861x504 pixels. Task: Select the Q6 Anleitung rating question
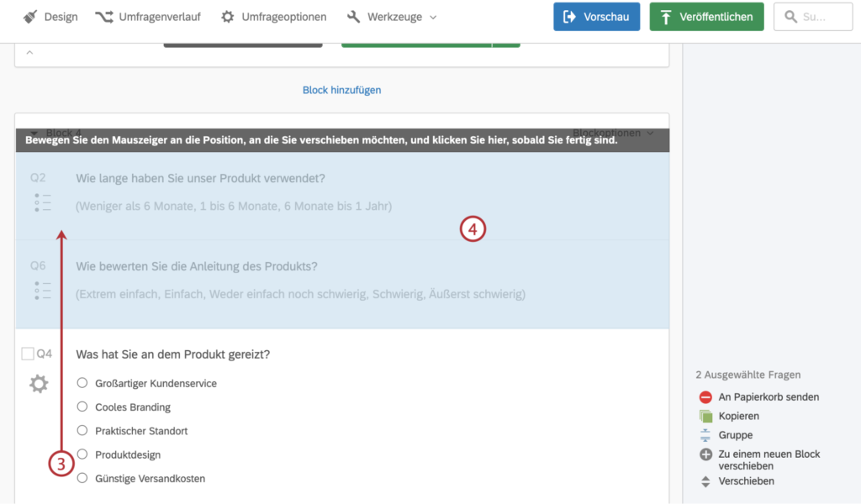(x=342, y=284)
